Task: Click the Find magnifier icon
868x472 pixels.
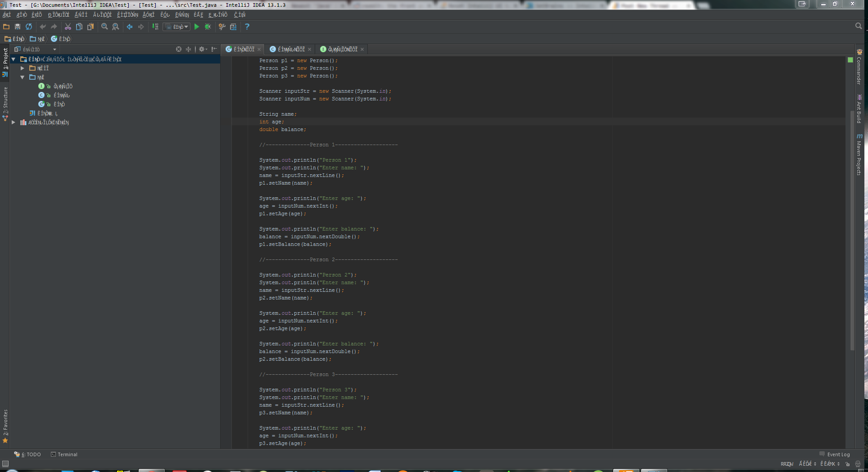Action: click(104, 27)
